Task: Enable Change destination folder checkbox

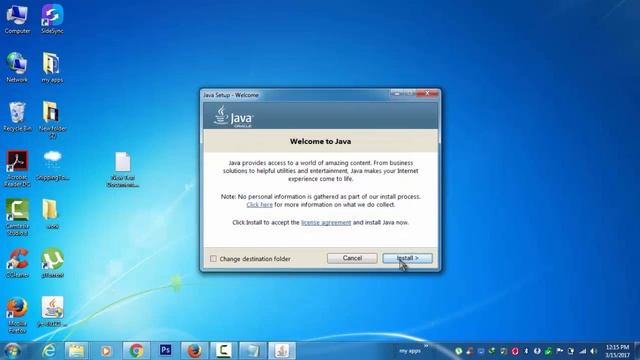Action: coord(213,259)
